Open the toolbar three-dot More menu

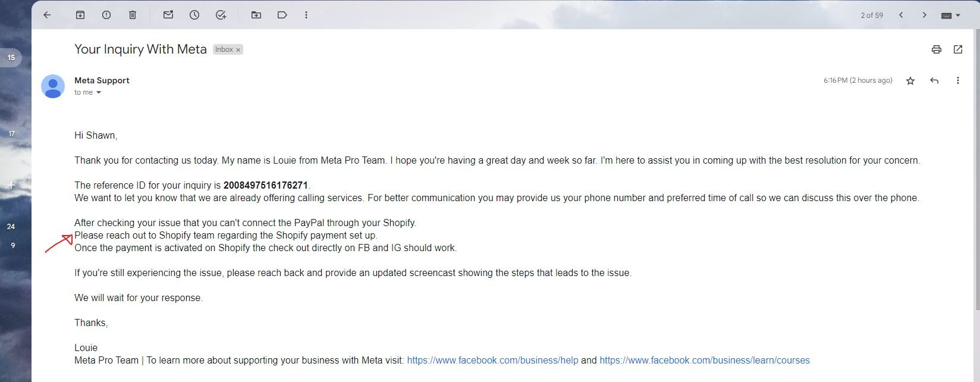[306, 15]
